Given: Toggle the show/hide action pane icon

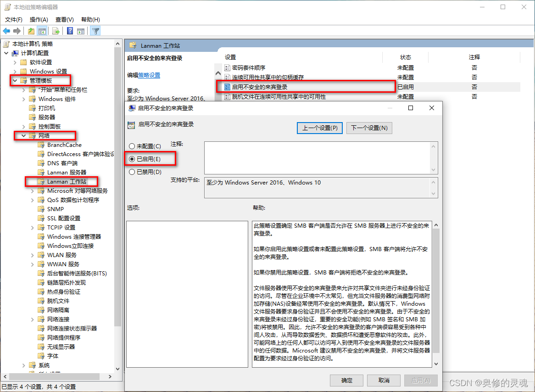Looking at the screenshot, I should (81, 31).
